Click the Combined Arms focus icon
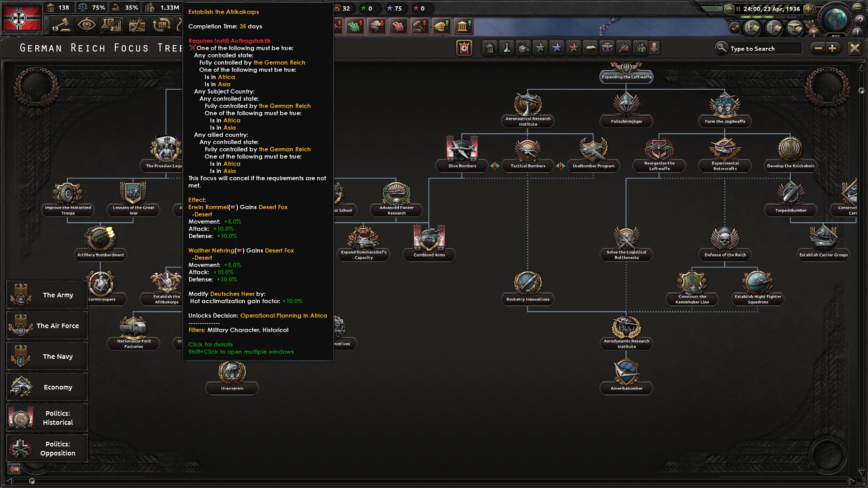Viewport: 868px width, 488px height. coord(429,239)
